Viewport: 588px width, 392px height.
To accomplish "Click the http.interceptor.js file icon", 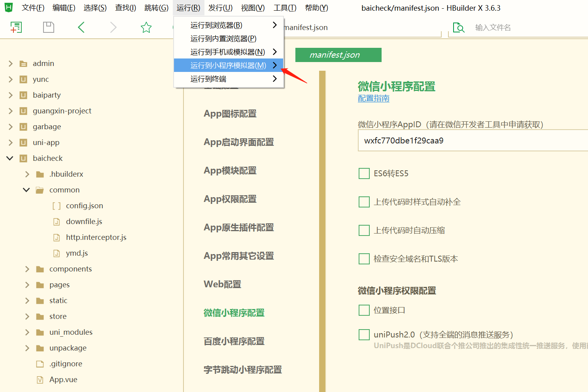I will (x=57, y=237).
